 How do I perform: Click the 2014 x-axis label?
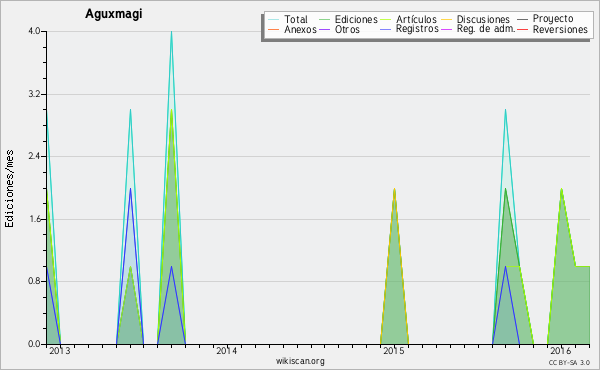click(x=227, y=350)
